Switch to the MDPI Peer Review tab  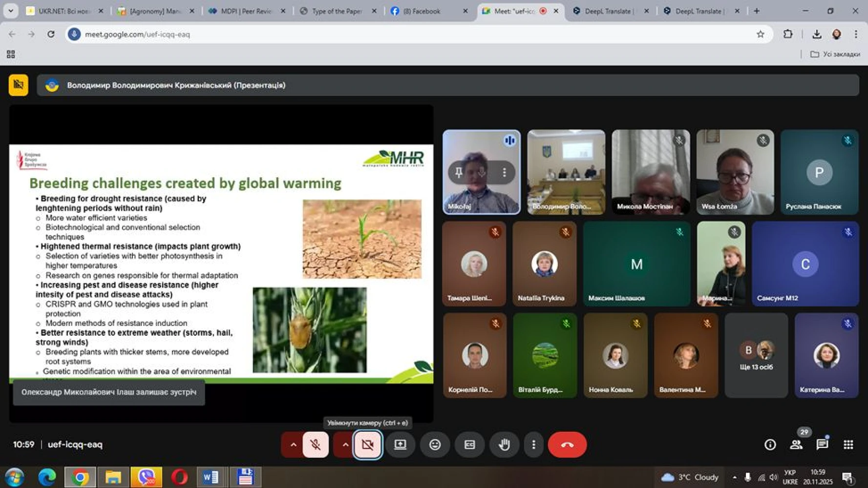[x=246, y=11]
